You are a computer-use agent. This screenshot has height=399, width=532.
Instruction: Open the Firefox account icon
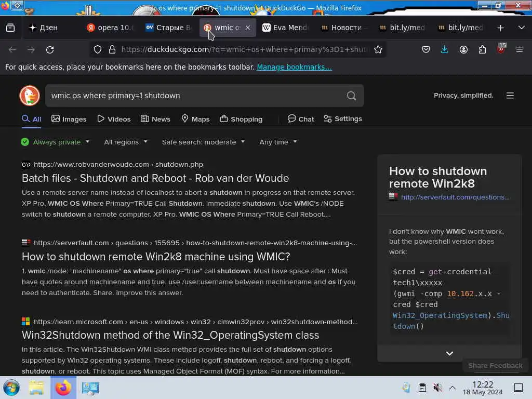click(x=463, y=49)
